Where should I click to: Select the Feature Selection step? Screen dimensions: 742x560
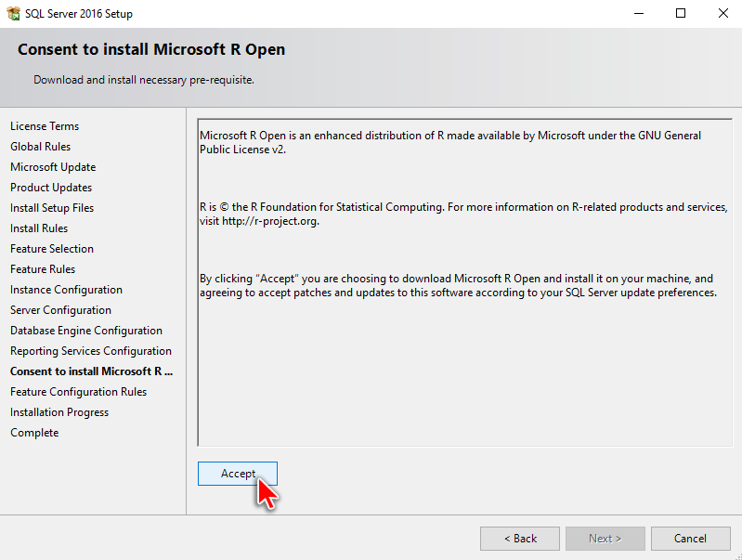click(x=52, y=249)
